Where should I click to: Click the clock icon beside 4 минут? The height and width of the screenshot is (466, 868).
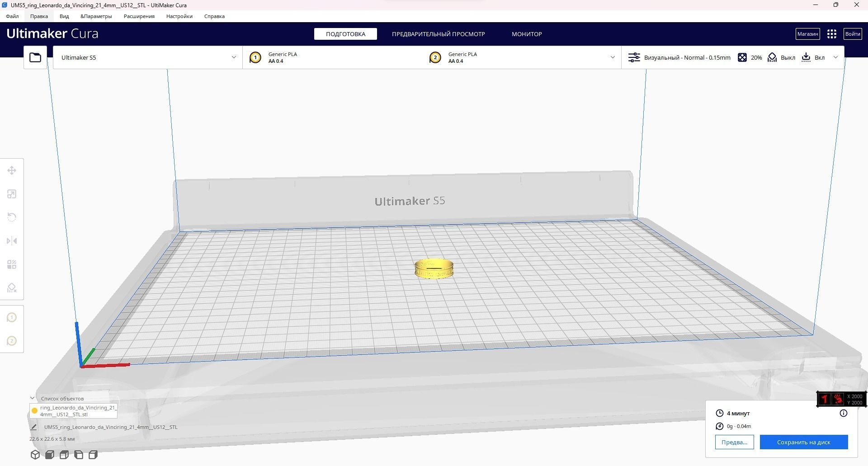pyautogui.click(x=720, y=413)
